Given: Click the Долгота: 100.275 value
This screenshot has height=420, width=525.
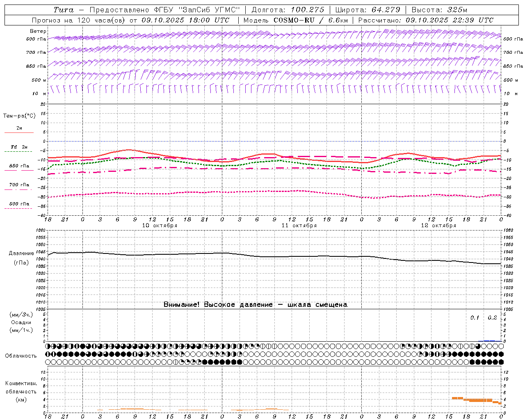Looking at the screenshot, I should (x=288, y=10).
